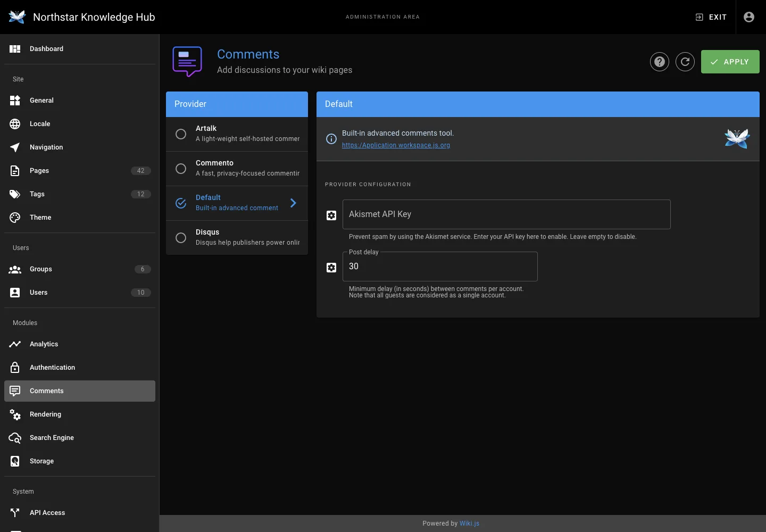Click the Users contact icon
The image size is (766, 532).
coord(15,293)
